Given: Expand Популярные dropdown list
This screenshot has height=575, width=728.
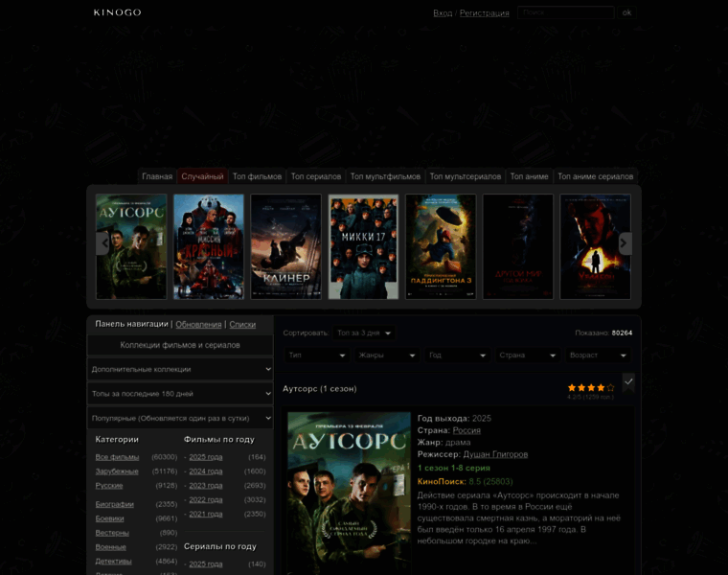Looking at the screenshot, I should [180, 418].
